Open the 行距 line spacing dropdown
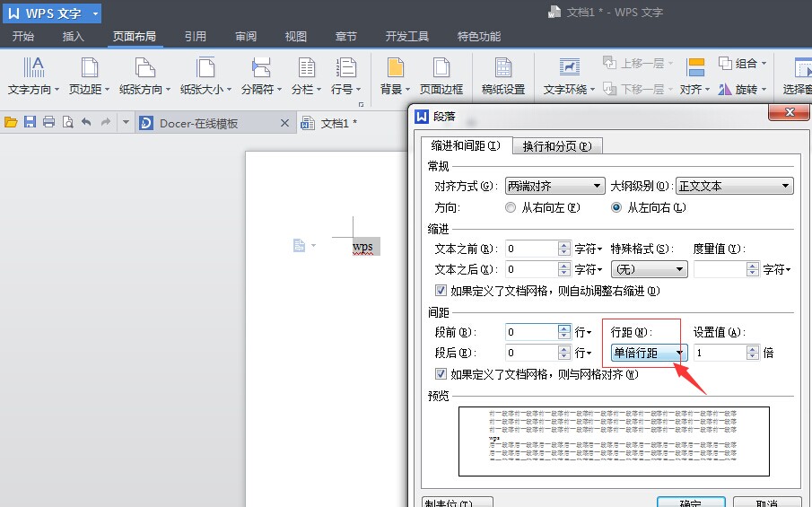The width and height of the screenshot is (812, 507). coord(650,353)
